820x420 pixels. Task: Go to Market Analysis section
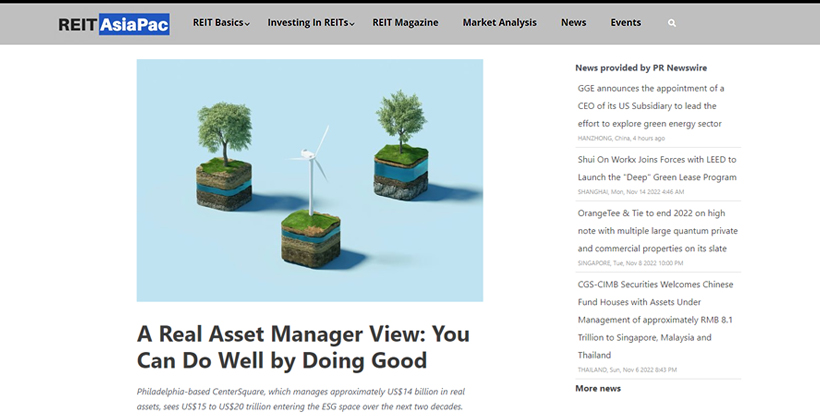[499, 22]
